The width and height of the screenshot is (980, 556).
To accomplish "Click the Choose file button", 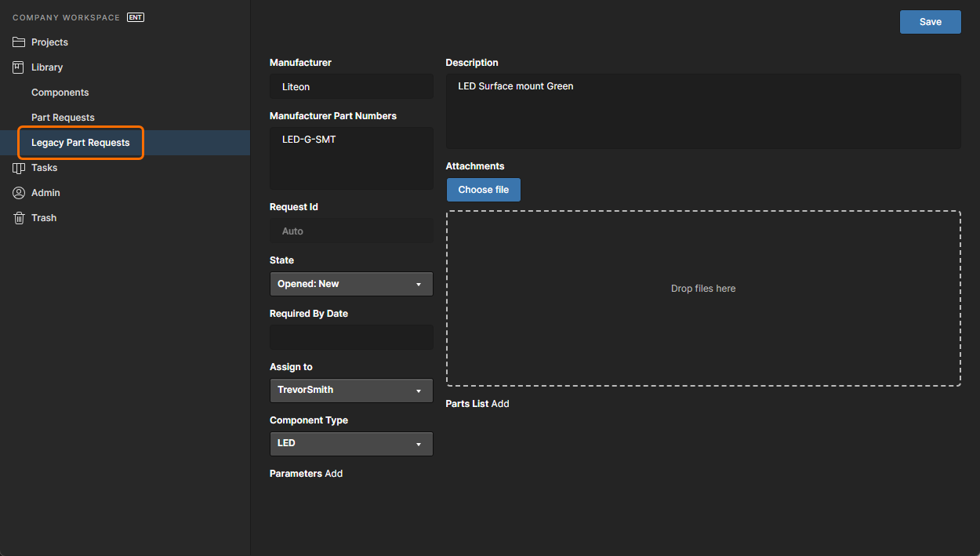I will click(x=483, y=190).
